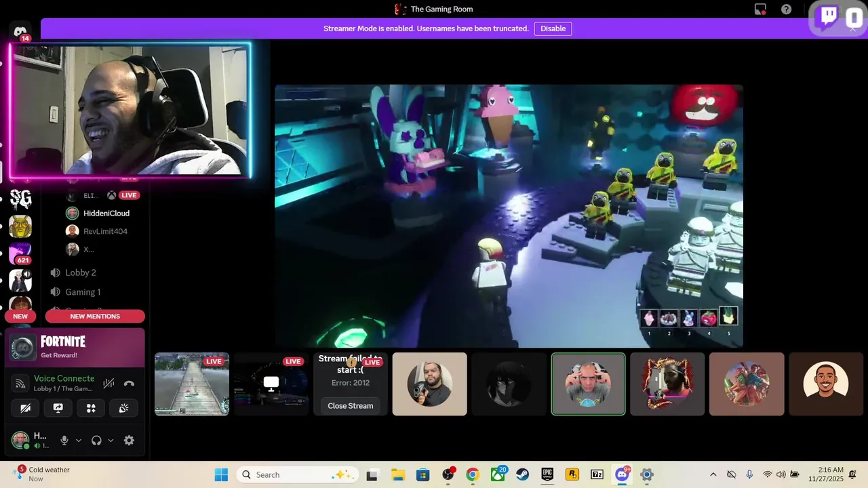
Task: Open user avatar status panel
Action: 30,440
